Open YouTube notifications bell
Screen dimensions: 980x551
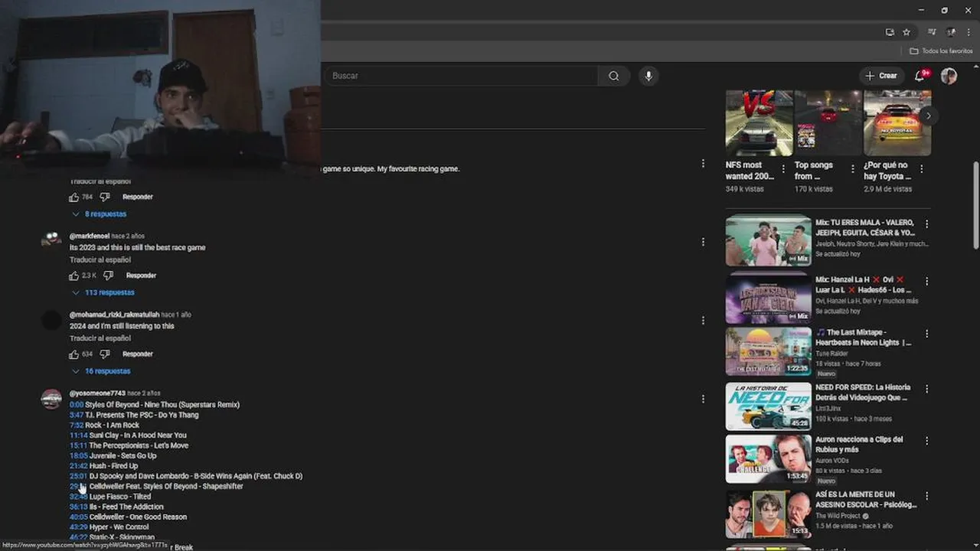(920, 76)
